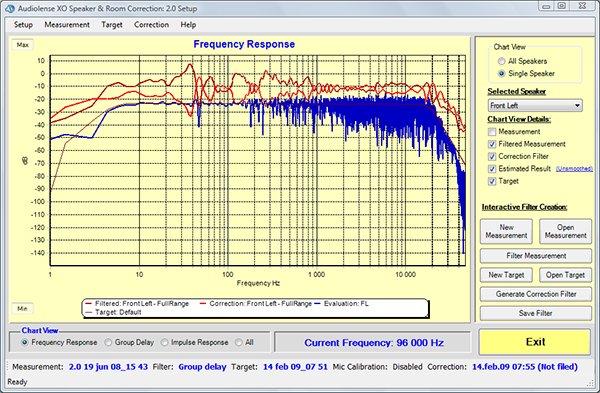Toggle the Estimated Result checkbox
600x393 pixels.
(x=492, y=169)
